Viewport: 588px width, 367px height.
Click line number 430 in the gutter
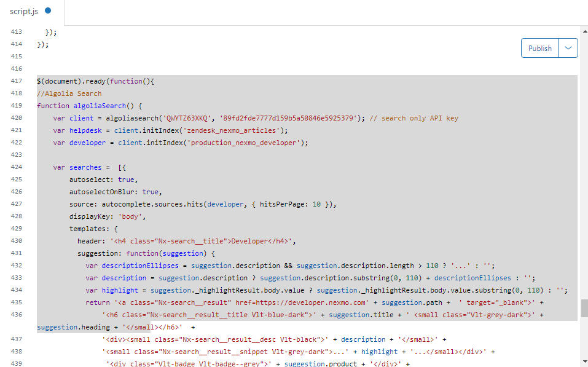coord(16,241)
